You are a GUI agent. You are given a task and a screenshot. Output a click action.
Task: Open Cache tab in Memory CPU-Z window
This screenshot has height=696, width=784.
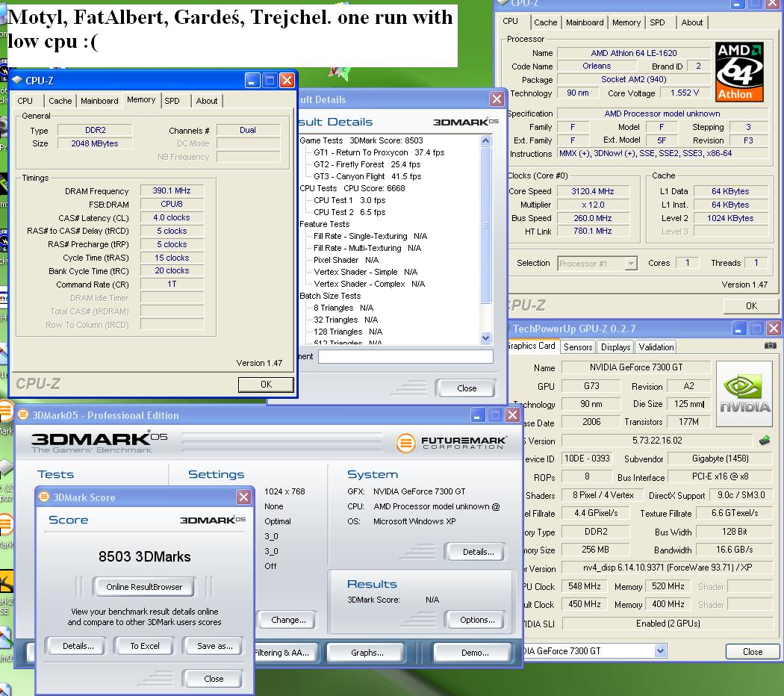click(60, 101)
